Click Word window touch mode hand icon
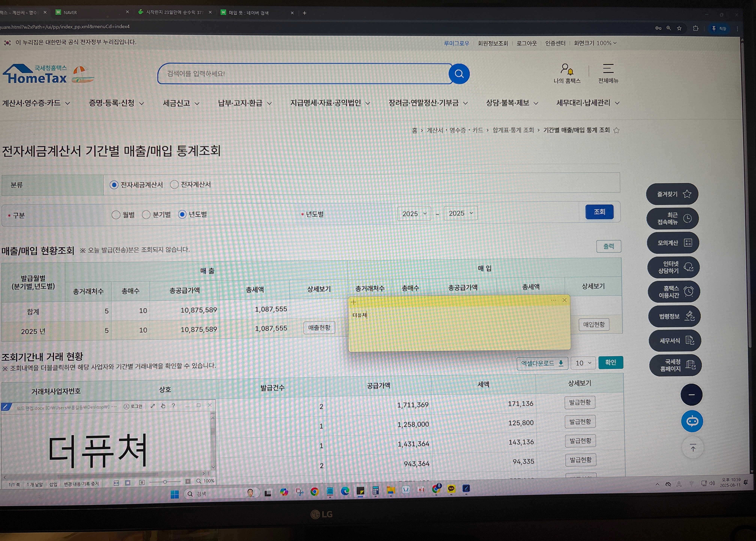This screenshot has height=541, width=756. coord(163,406)
